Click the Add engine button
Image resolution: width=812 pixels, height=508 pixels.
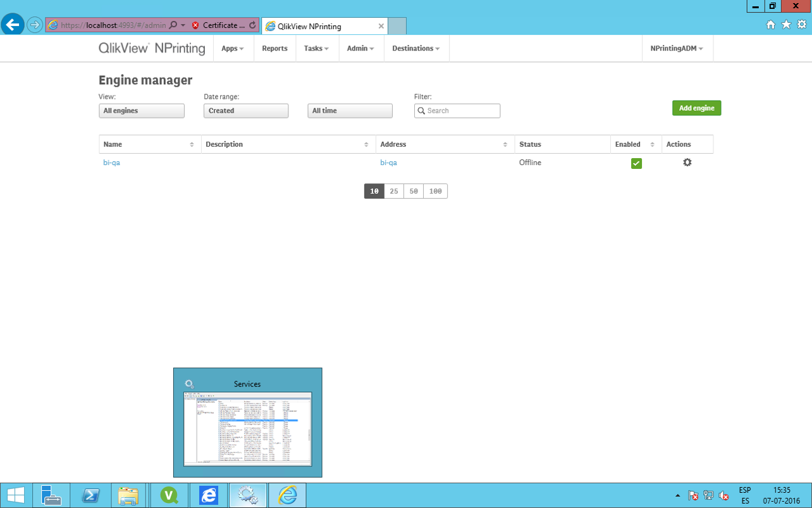[696, 108]
